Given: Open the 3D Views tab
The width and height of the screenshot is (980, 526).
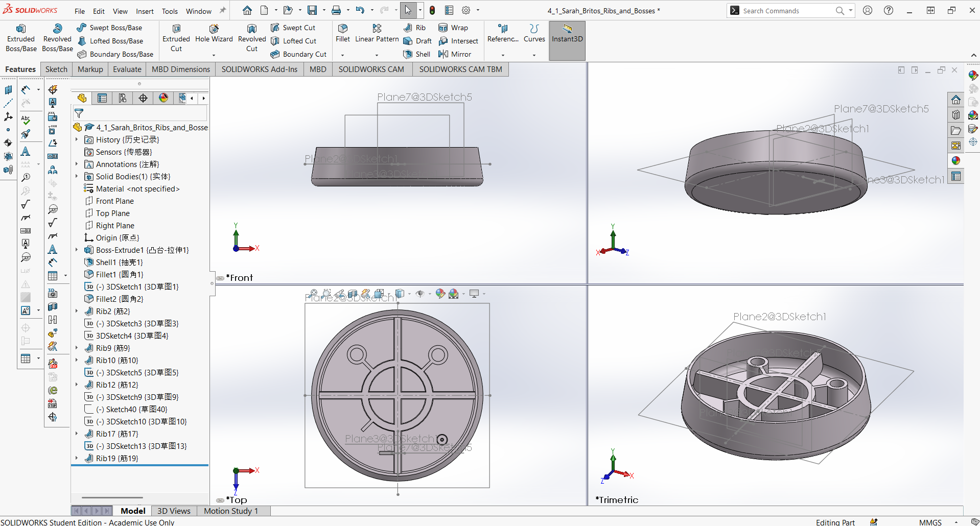Looking at the screenshot, I should click(x=174, y=511).
